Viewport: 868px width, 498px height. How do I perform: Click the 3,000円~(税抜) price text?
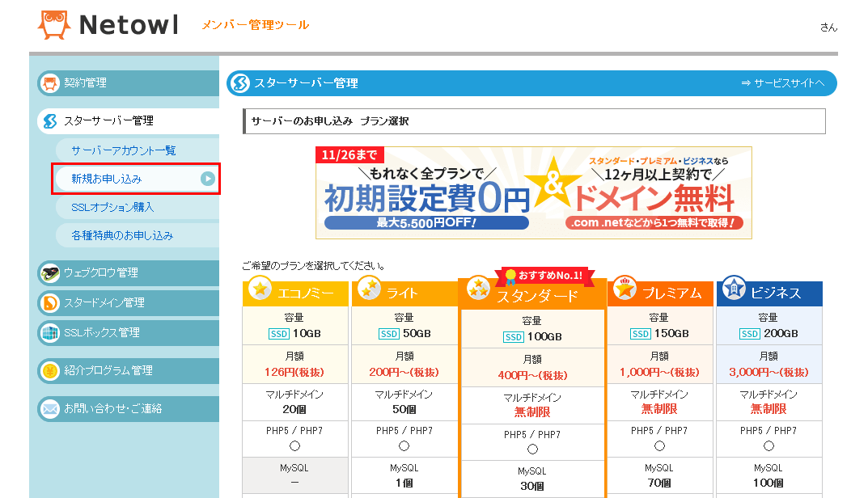[769, 373]
